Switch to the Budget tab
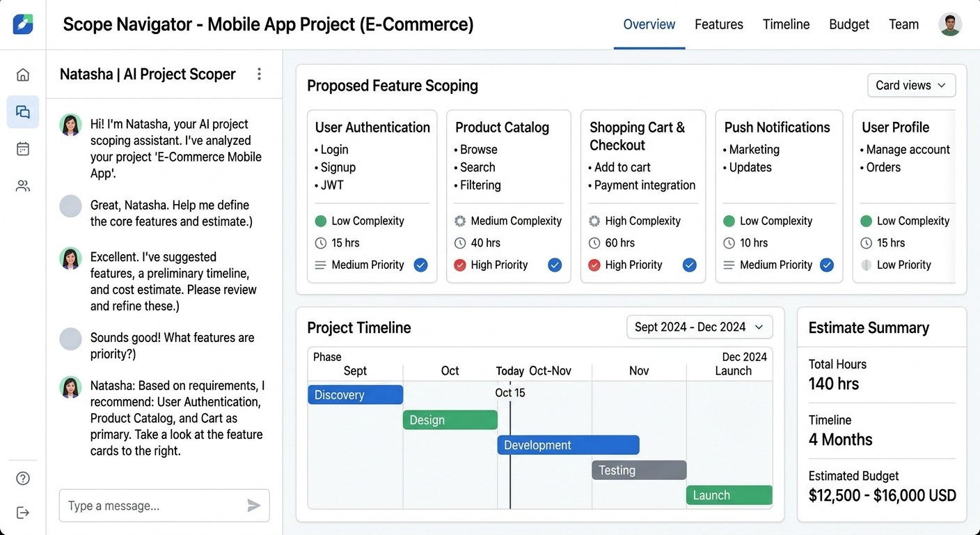The height and width of the screenshot is (535, 980). [848, 24]
